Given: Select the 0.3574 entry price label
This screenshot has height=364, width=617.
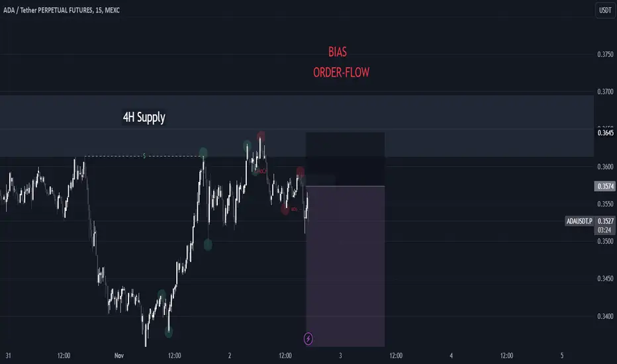Looking at the screenshot, I should [x=605, y=186].
